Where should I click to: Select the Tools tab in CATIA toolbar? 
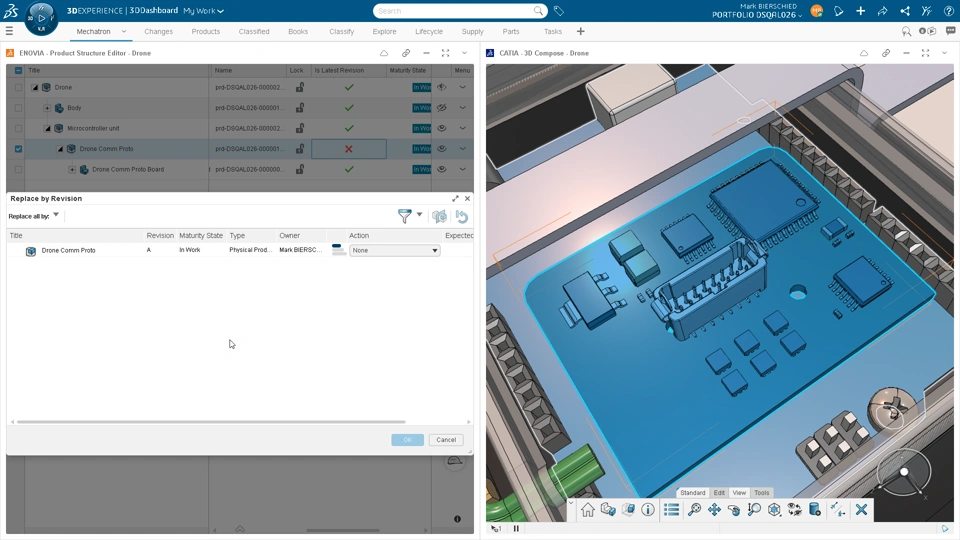[x=762, y=493]
